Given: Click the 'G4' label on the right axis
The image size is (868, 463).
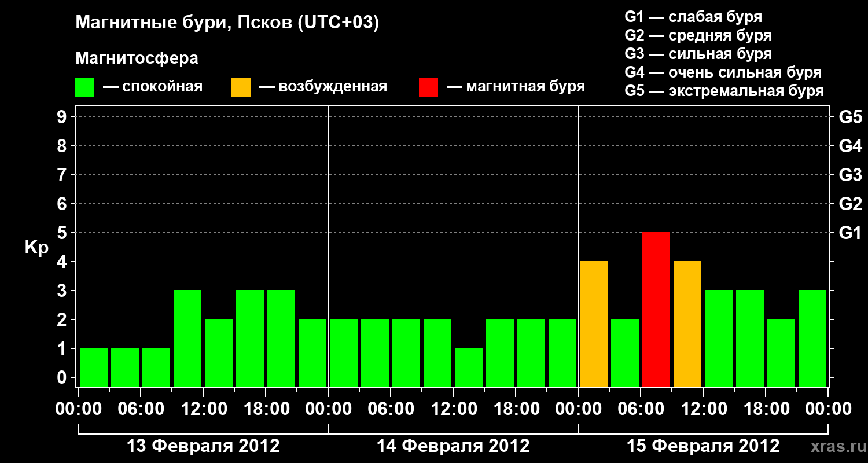Looking at the screenshot, I should click(850, 146).
